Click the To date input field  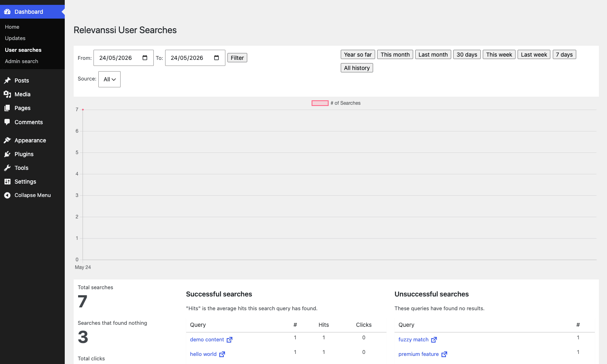coord(195,58)
